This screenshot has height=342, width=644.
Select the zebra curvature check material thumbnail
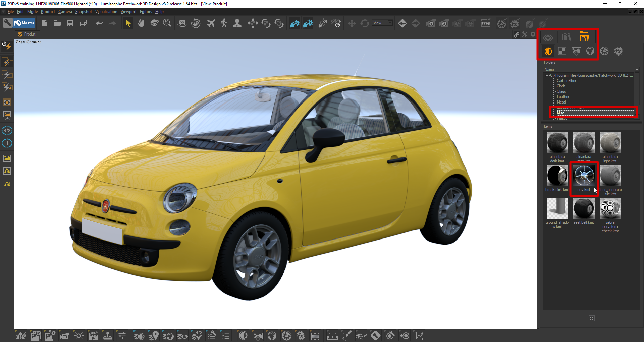[x=610, y=208]
